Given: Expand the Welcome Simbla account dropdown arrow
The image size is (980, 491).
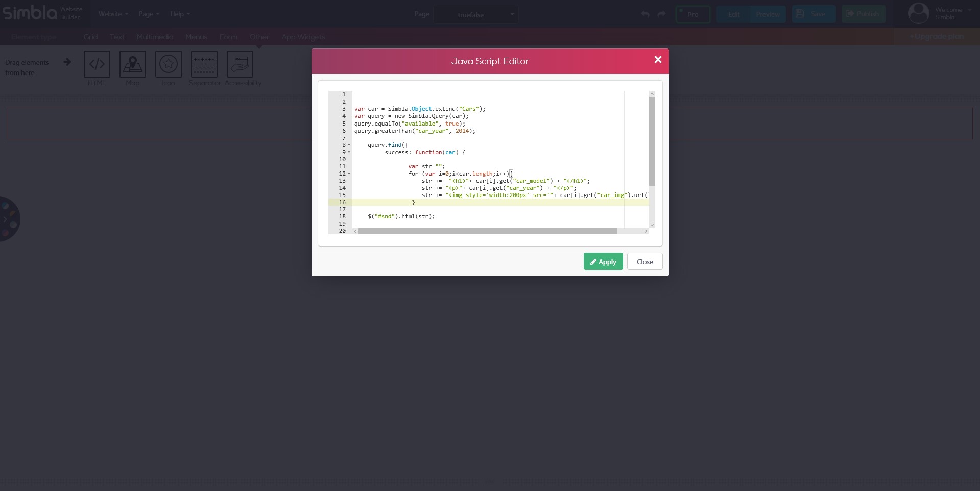Looking at the screenshot, I should pos(969,10).
